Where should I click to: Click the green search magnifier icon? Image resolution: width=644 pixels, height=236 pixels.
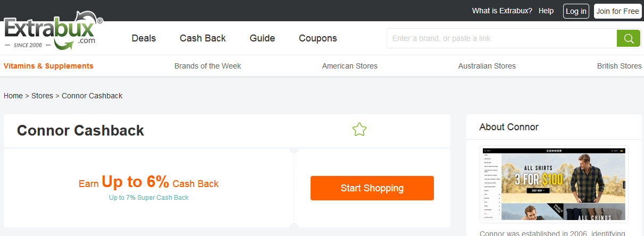tap(629, 38)
